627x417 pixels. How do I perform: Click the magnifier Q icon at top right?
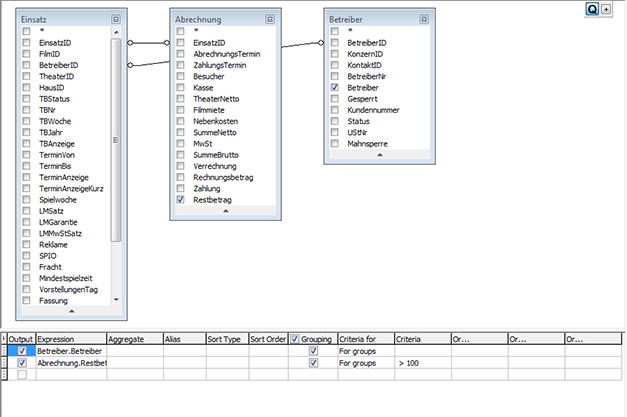coord(592,8)
